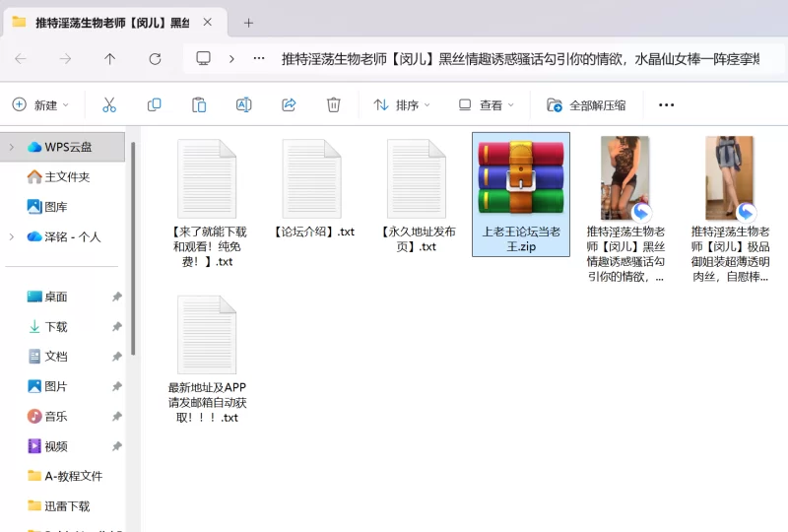Navigate back with the left arrow
This screenshot has width=788, height=532.
tap(21, 59)
